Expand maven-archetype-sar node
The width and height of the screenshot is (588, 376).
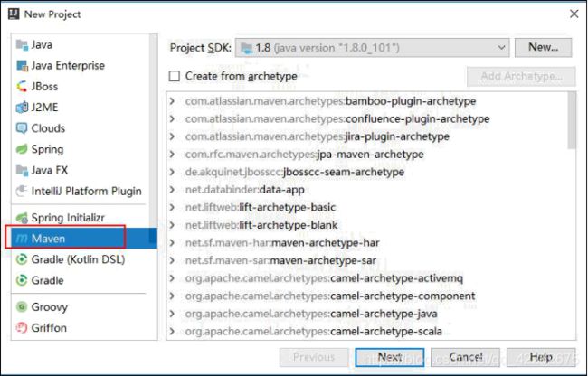coord(172,260)
